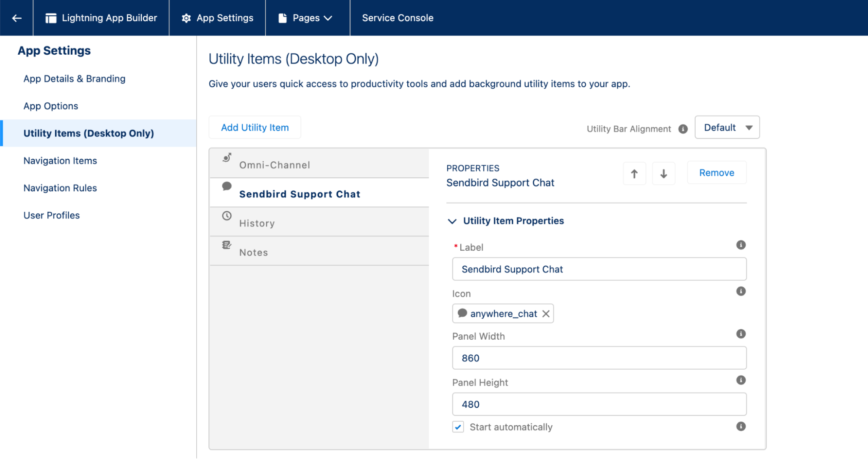Click the info icon beside Start automatically

pyautogui.click(x=741, y=426)
